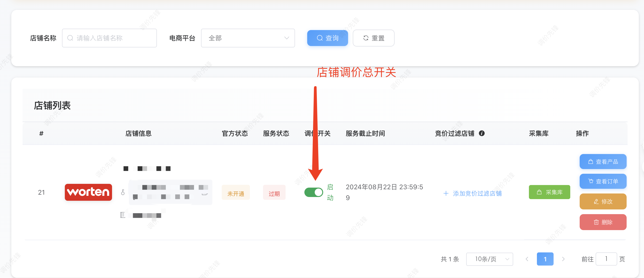Click the info icon beside 竞价过滤店铺

click(x=481, y=133)
